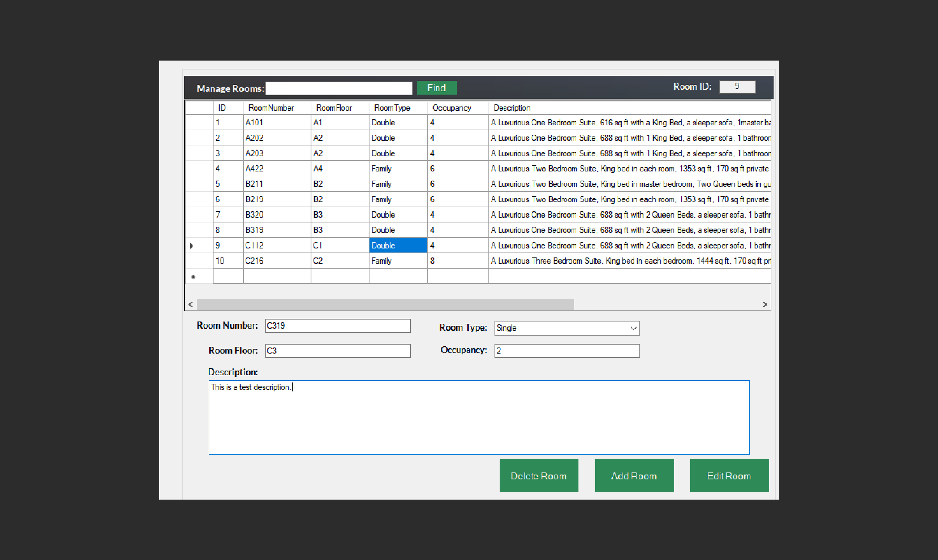This screenshot has height=560, width=938.
Task: Sort by the RoomFloor column header
Action: coord(340,108)
